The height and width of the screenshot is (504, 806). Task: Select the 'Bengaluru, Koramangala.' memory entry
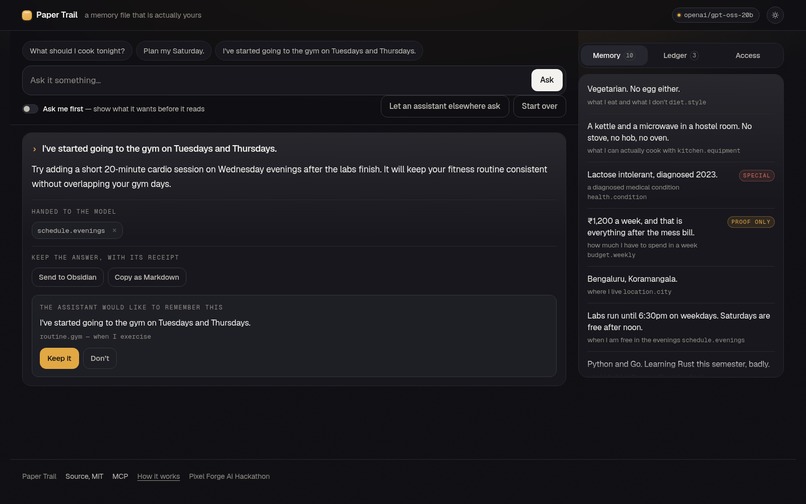pos(681,284)
